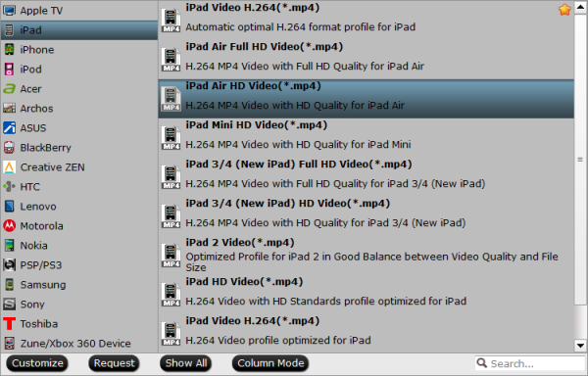588x376 pixels.
Task: Select iPad 3/4 (New iPad) HD Video(*.mp4)
Action: pos(366,216)
